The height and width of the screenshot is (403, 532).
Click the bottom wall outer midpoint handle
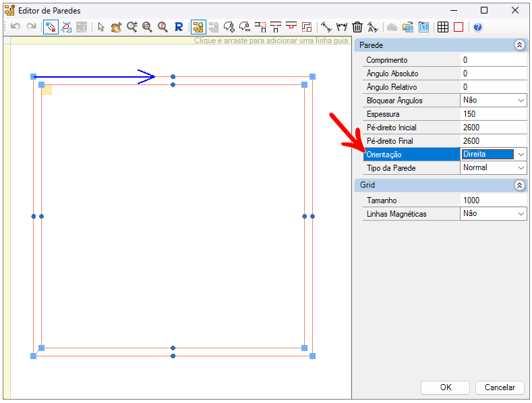[x=173, y=356]
